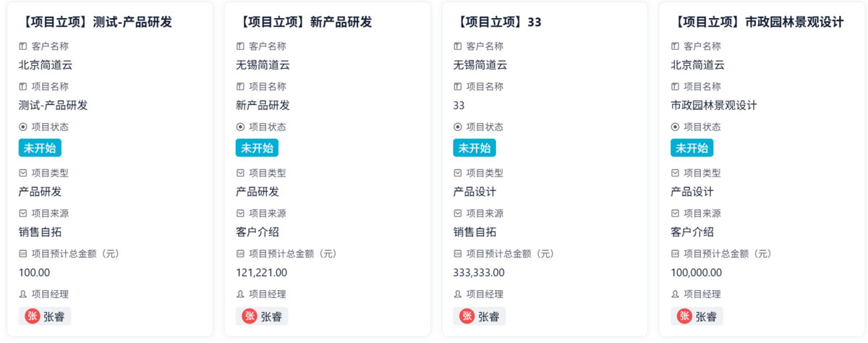
Task: Select 张睿 manager chip in 新产品研发 card
Action: point(262,316)
